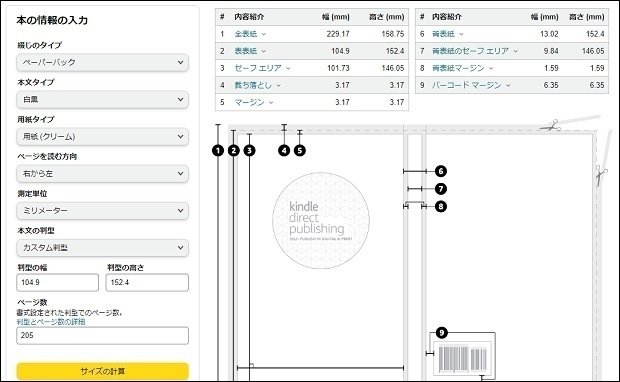
Task: Click the barcode image on the cover diagram
Action: tap(463, 359)
